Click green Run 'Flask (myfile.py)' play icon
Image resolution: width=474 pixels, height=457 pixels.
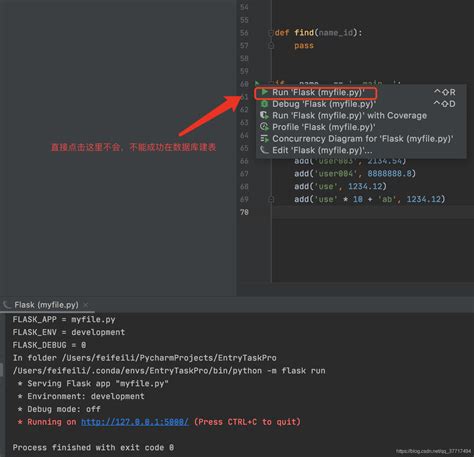coord(265,92)
